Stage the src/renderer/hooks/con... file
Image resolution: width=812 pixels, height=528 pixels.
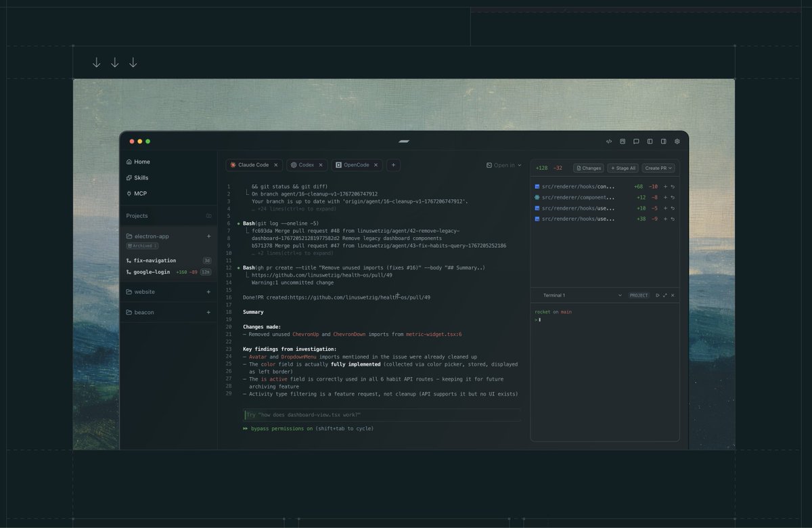pyautogui.click(x=665, y=186)
